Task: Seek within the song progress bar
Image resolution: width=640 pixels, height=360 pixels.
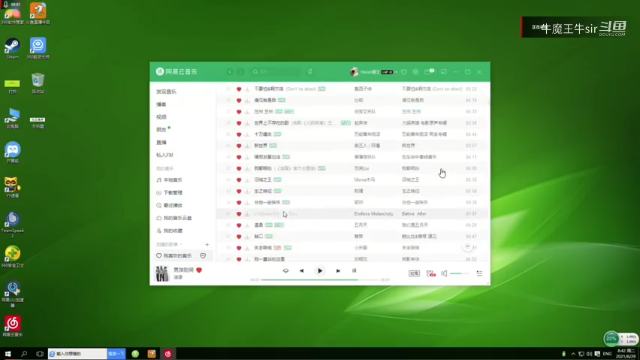Action: pos(320,280)
